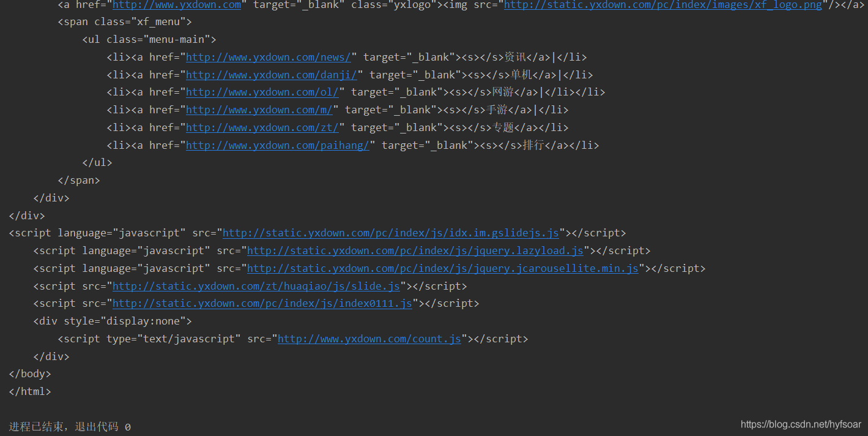Open the huaqiao/js/slide.js script URL
This screenshot has height=436, width=868.
(256, 286)
